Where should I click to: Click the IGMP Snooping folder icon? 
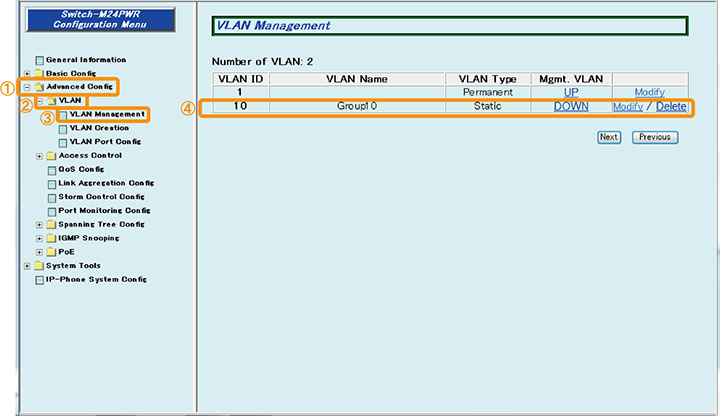51,239
